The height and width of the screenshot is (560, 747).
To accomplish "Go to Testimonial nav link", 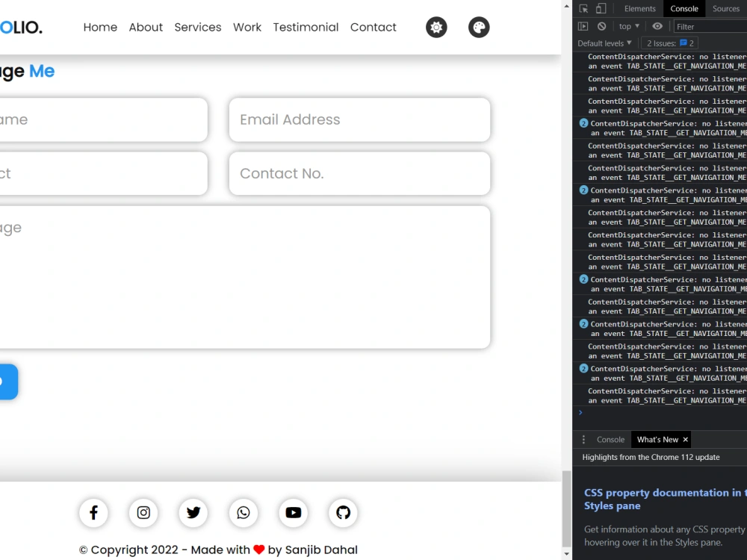I will click(x=306, y=27).
